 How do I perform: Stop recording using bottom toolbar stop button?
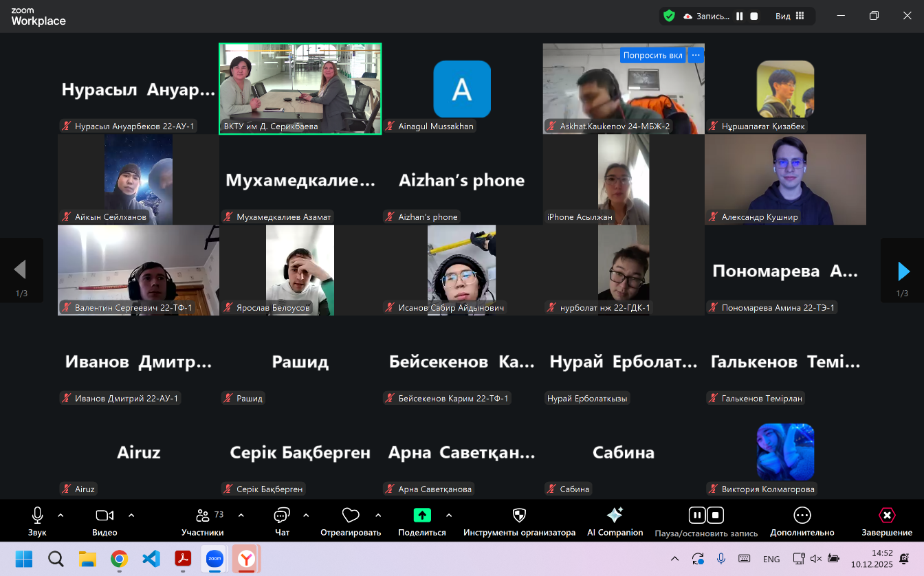click(x=716, y=515)
